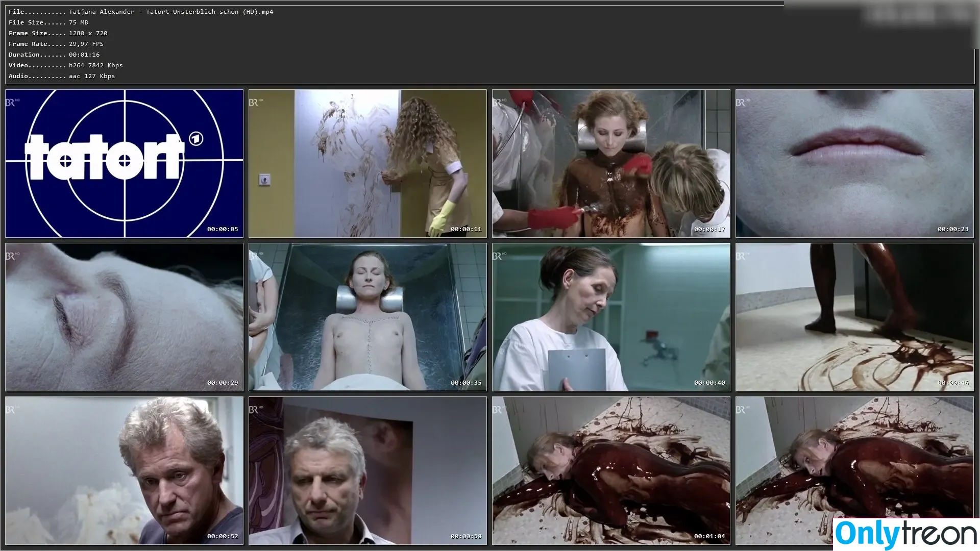Viewport: 980px width, 551px height.
Task: Click the '00:00:05' timestamp on the tatort frame
Action: (x=223, y=229)
